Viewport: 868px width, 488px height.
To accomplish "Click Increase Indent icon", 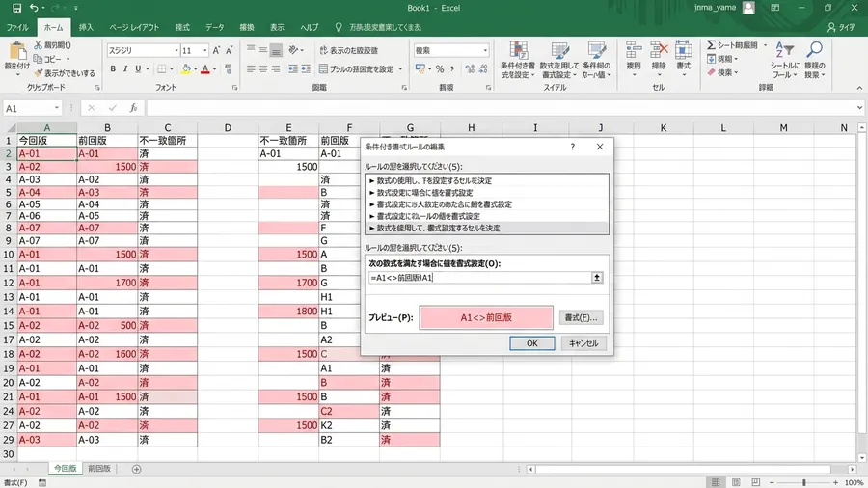I will [x=306, y=68].
